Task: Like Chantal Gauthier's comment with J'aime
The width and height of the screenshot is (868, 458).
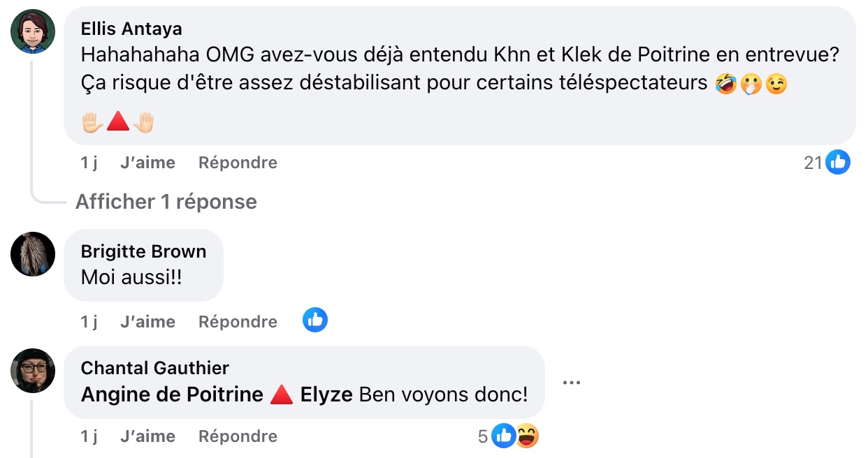Action: [x=147, y=436]
